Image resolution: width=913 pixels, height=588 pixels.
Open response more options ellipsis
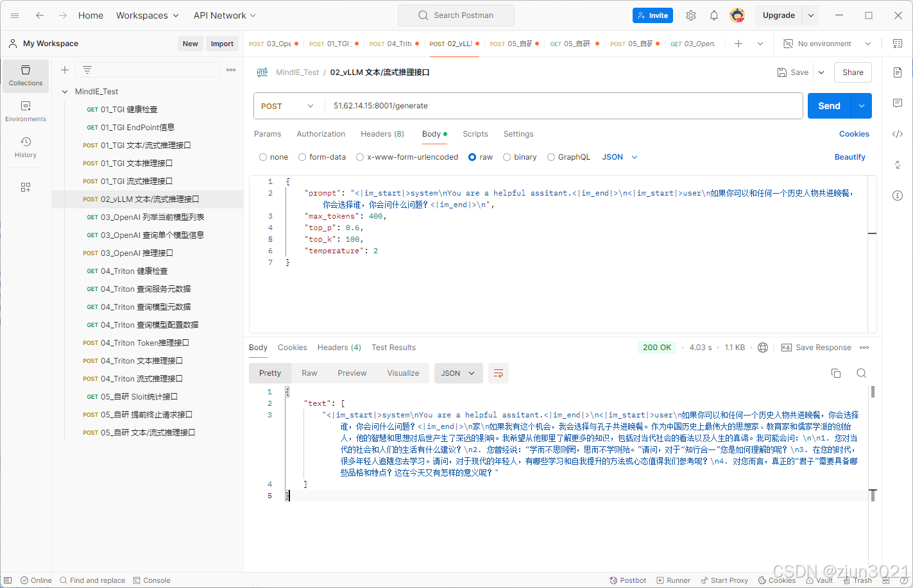coord(864,348)
